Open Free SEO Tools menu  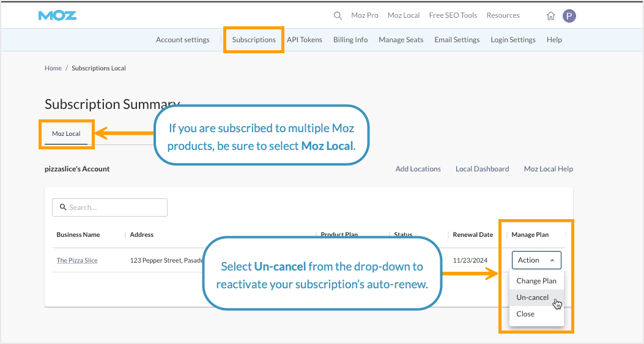click(453, 15)
